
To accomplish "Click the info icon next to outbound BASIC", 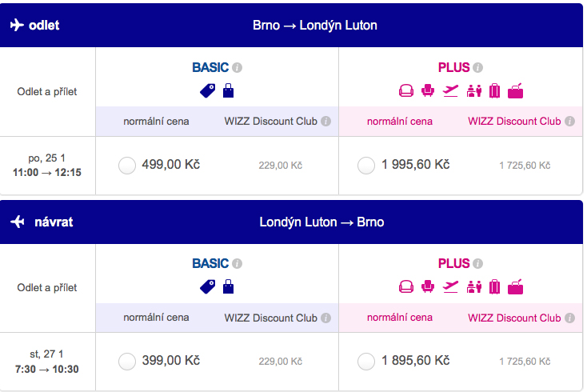I will click(x=237, y=67).
